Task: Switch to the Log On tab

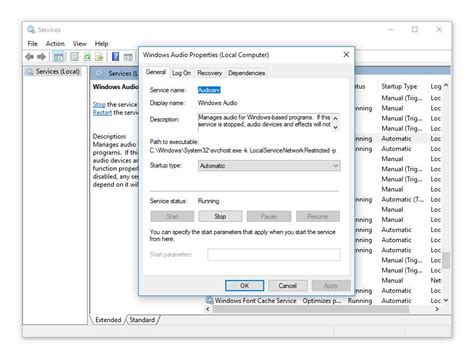Action: click(x=181, y=73)
